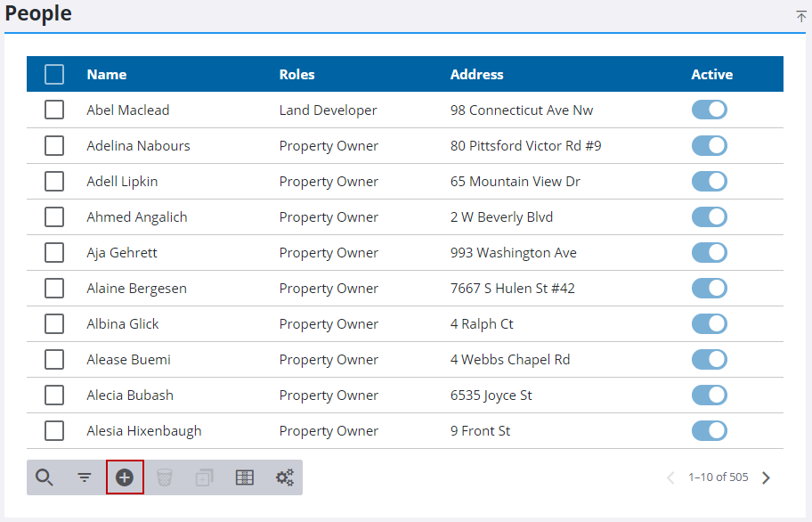812x522 pixels.
Task: Sort by the Roles column header
Action: tap(296, 75)
